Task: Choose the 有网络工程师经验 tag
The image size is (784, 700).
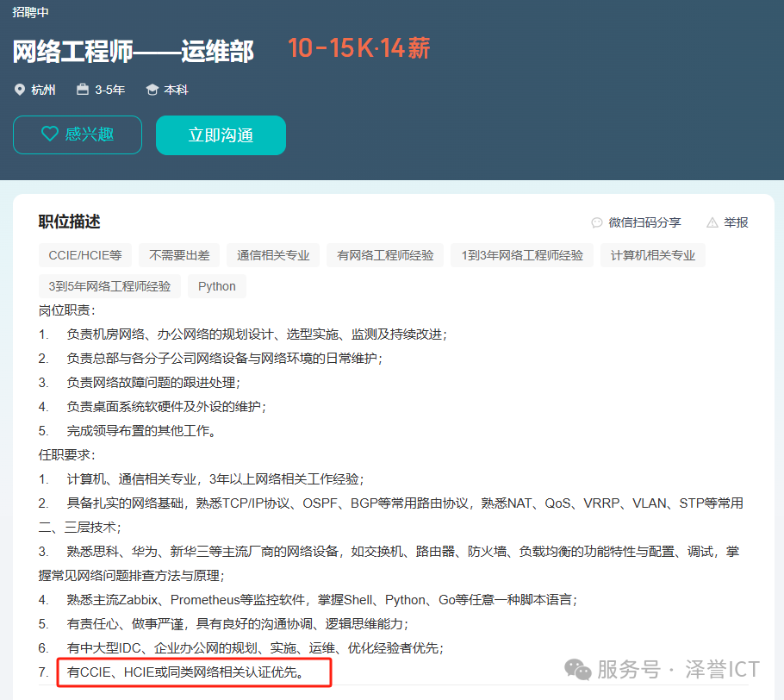Action: click(385, 255)
